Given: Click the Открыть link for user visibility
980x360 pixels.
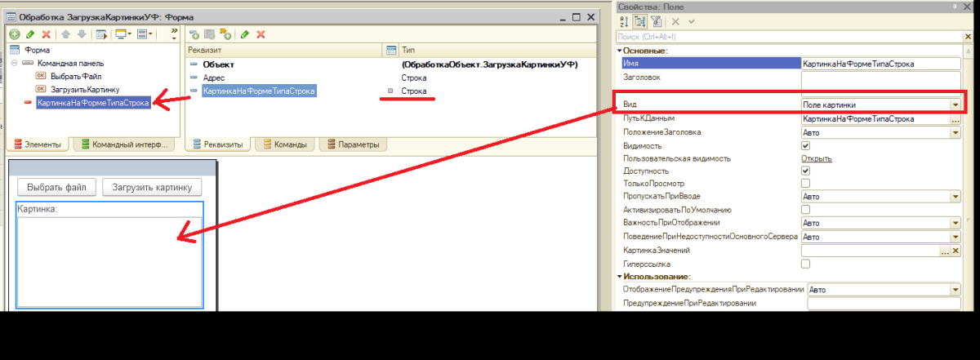Looking at the screenshot, I should tap(816, 158).
